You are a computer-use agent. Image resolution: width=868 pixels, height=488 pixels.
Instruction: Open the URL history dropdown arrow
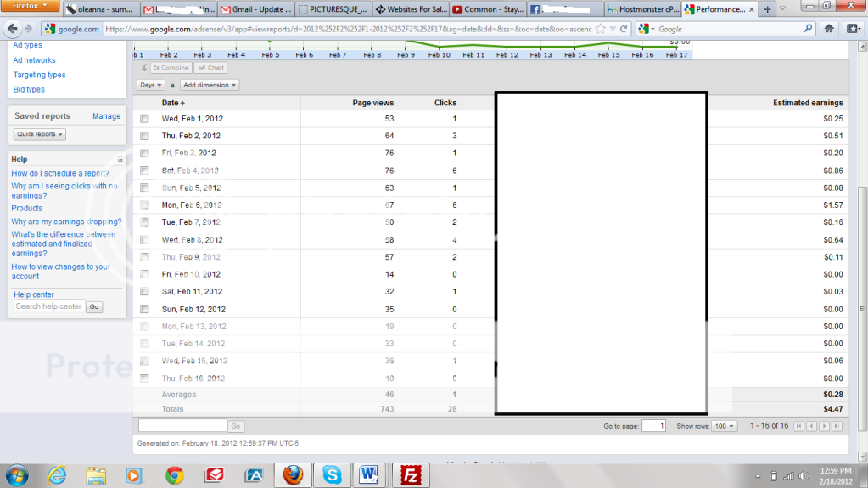[x=613, y=29]
